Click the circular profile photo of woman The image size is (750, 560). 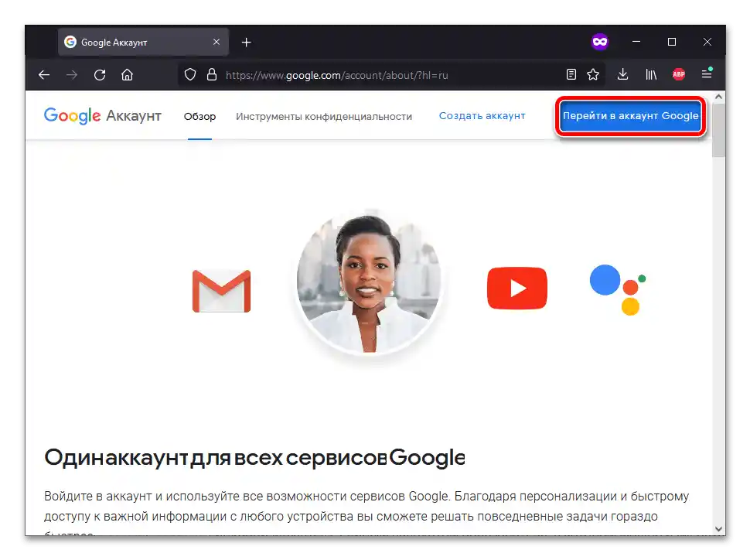pyautogui.click(x=369, y=282)
